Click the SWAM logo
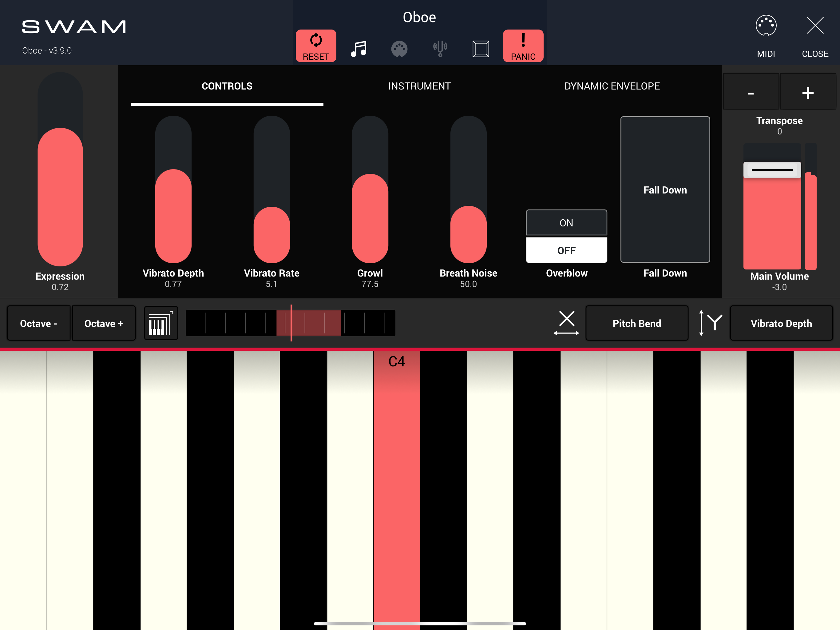The height and width of the screenshot is (630, 840). [74, 27]
